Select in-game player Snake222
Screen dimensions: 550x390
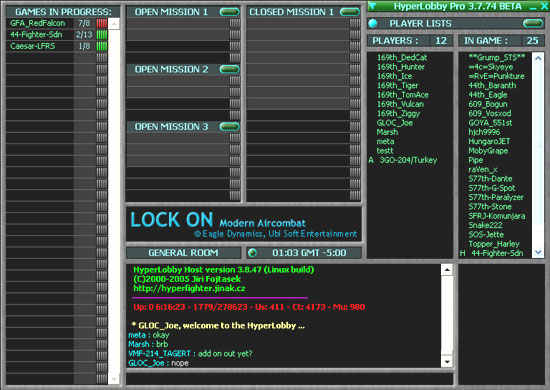[x=485, y=225]
